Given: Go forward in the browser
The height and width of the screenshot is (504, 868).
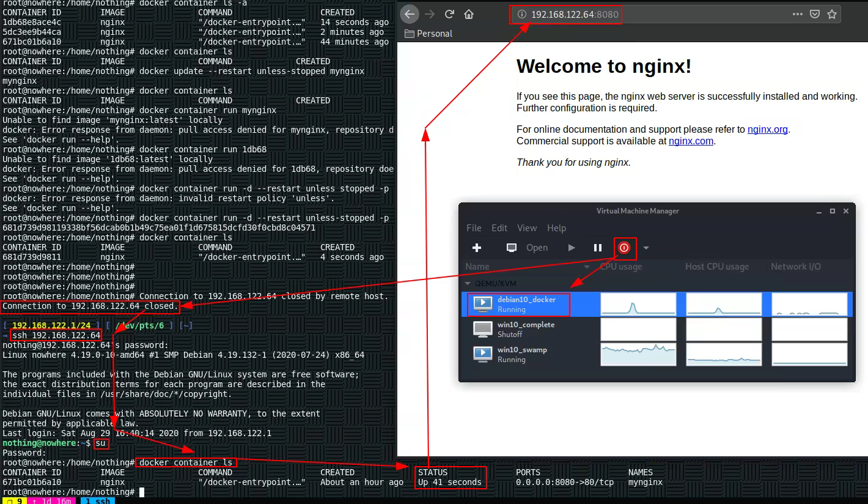Looking at the screenshot, I should [x=430, y=14].
